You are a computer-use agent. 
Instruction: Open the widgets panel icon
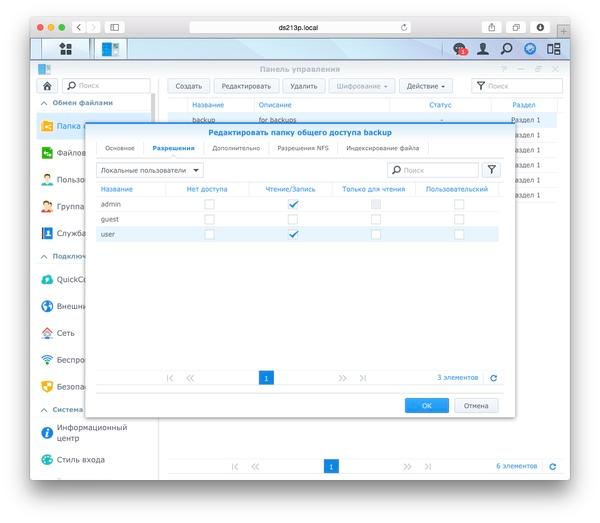click(553, 49)
